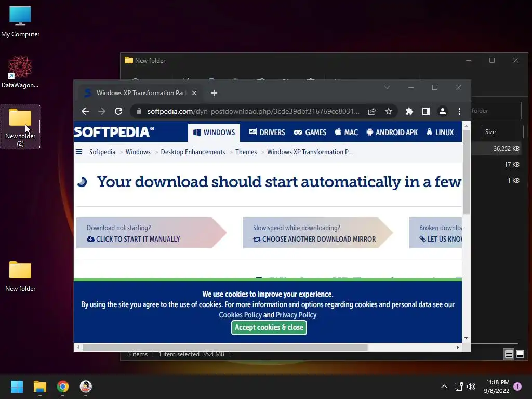
Task: Open the Chrome tab search chevron
Action: 387,87
